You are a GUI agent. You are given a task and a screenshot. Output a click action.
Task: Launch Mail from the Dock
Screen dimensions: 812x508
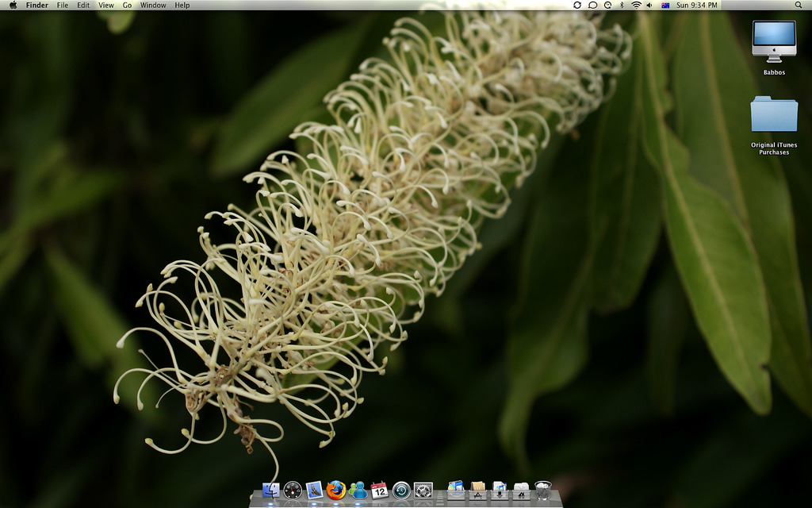click(x=314, y=490)
